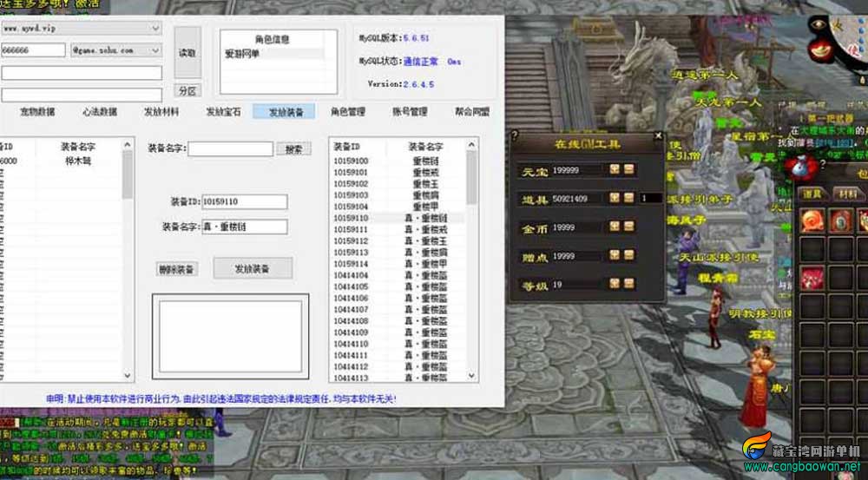Switch to the 心法数据 tab
The image size is (868, 480).
[x=100, y=111]
